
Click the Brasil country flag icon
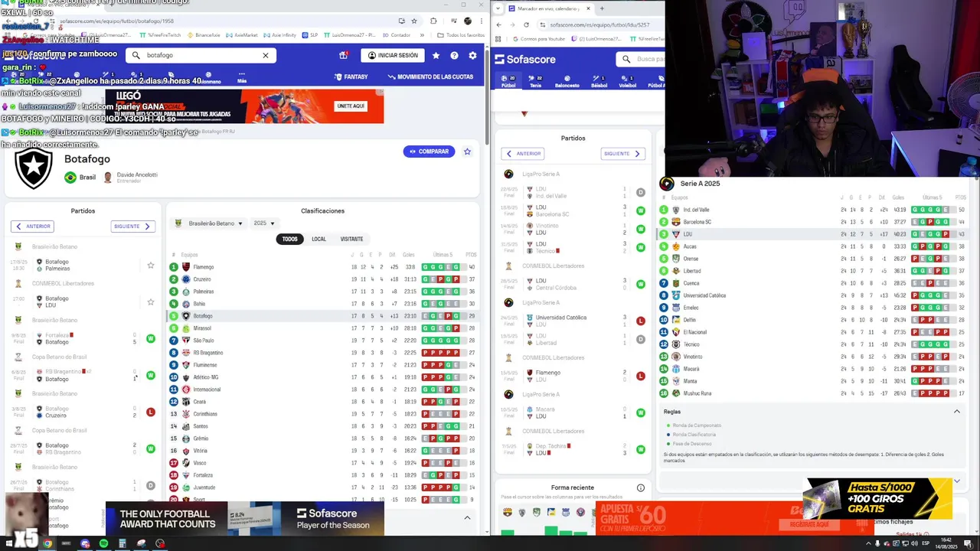(x=70, y=178)
